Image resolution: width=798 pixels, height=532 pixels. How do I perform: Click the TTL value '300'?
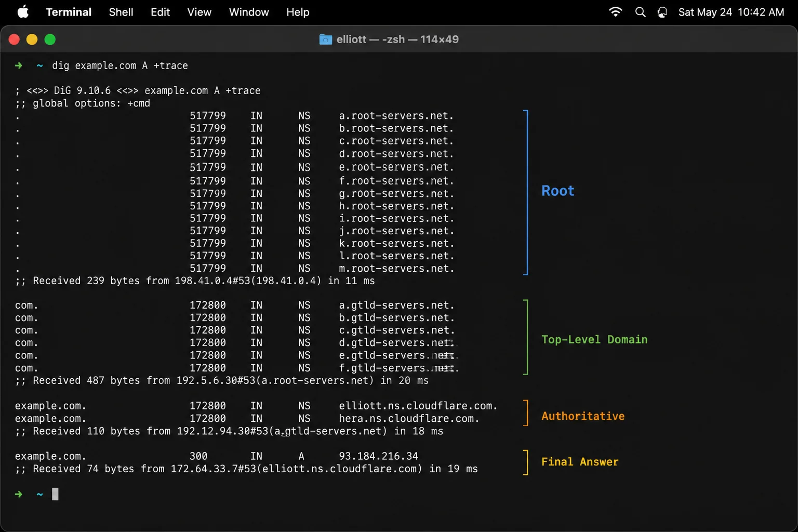(198, 456)
